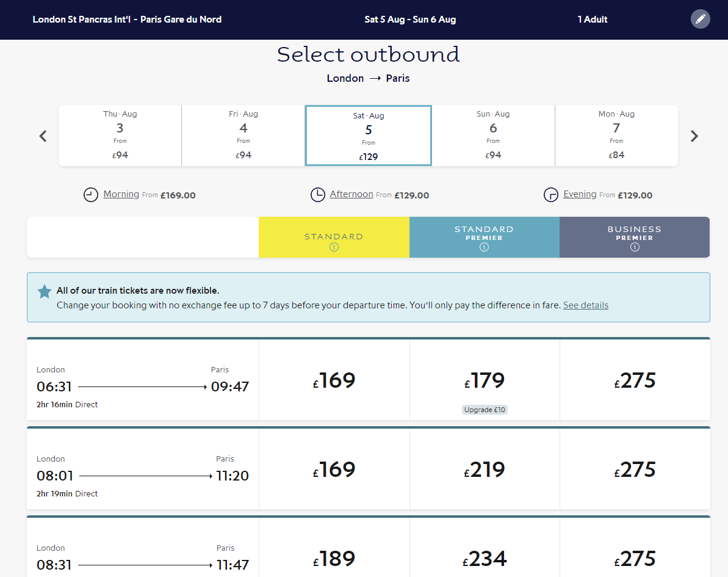728x577 pixels.
Task: Click the Evening clock icon
Action: click(x=551, y=195)
